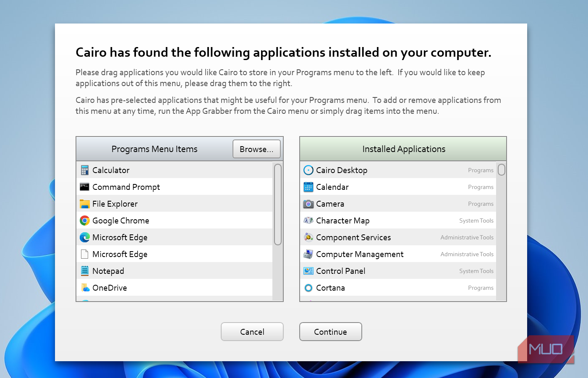Select the Component Services entry text
Viewport: 588px width, 378px height.
pyautogui.click(x=353, y=237)
